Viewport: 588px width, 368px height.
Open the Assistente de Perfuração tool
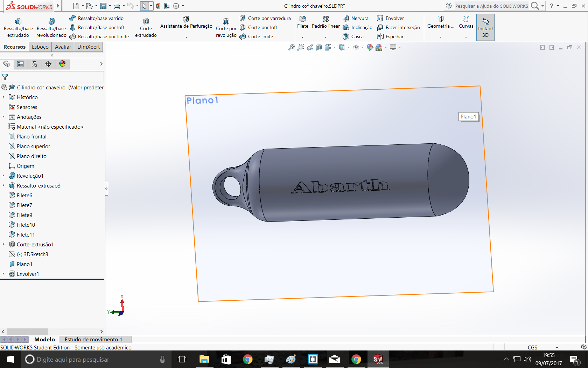tap(186, 23)
